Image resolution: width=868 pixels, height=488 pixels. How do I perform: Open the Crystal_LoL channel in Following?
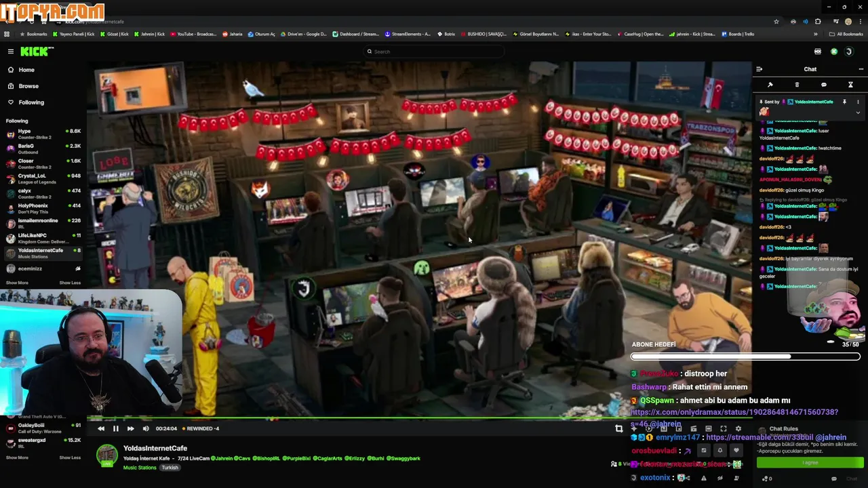click(43, 178)
